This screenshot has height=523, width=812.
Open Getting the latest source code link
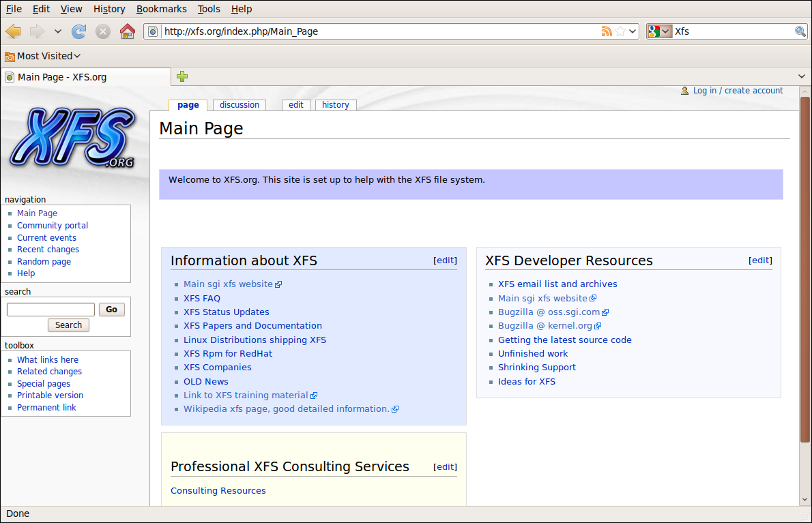pos(564,340)
